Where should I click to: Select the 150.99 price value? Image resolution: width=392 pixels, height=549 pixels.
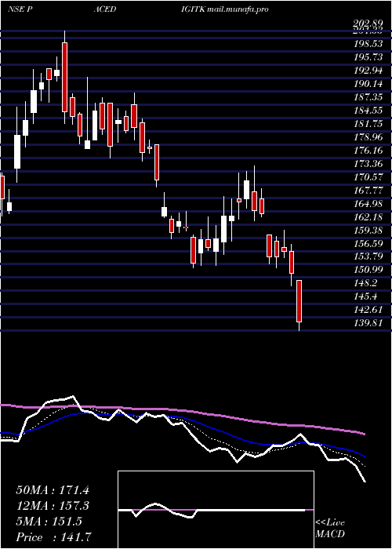click(368, 270)
